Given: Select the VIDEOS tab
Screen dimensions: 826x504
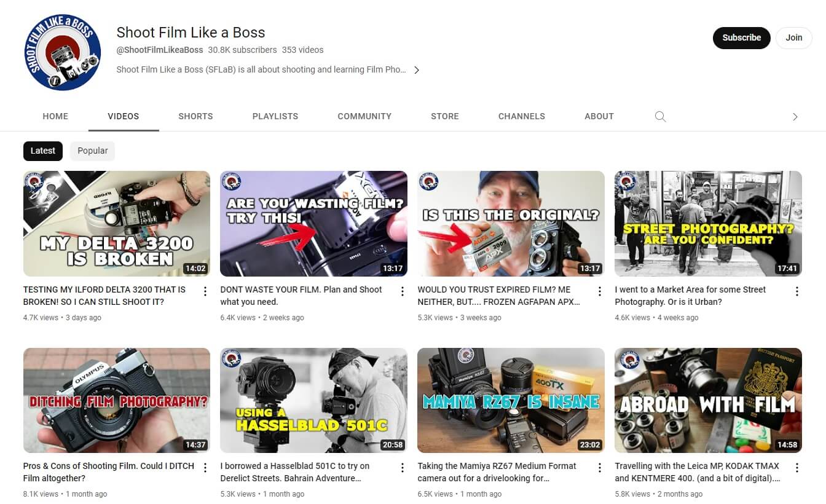Looking at the screenshot, I should pos(124,116).
